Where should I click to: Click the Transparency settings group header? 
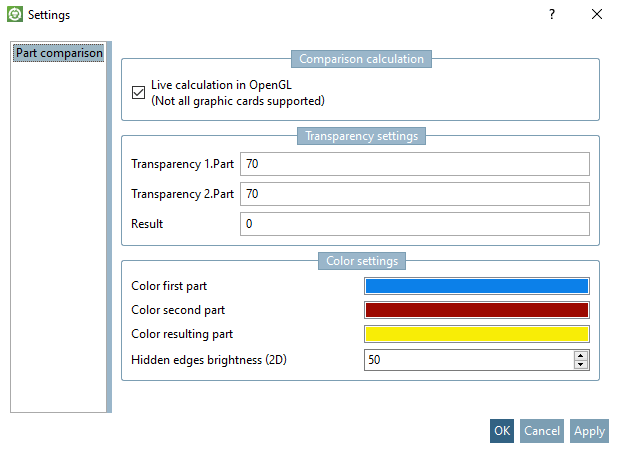[x=361, y=136]
